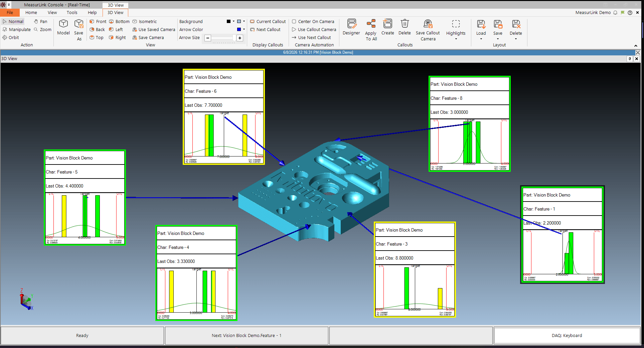Open dropdown beside light blue Background swatch
Screen dimensions: 644x348
coord(244,21)
